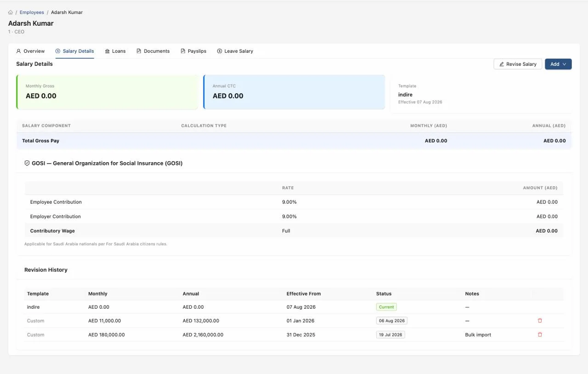This screenshot has height=374, width=588.
Task: Click the AED 180,000.00 monthly value
Action: pyautogui.click(x=107, y=335)
